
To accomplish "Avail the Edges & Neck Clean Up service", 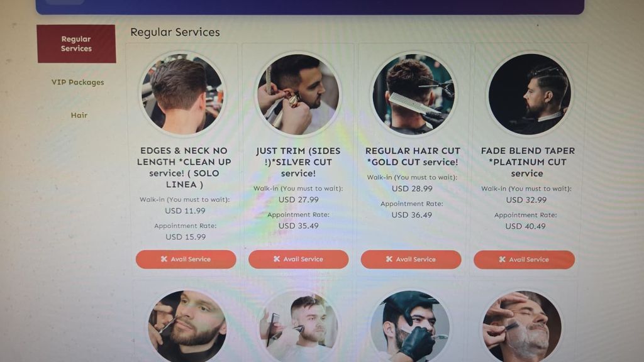I will pyautogui.click(x=186, y=260).
